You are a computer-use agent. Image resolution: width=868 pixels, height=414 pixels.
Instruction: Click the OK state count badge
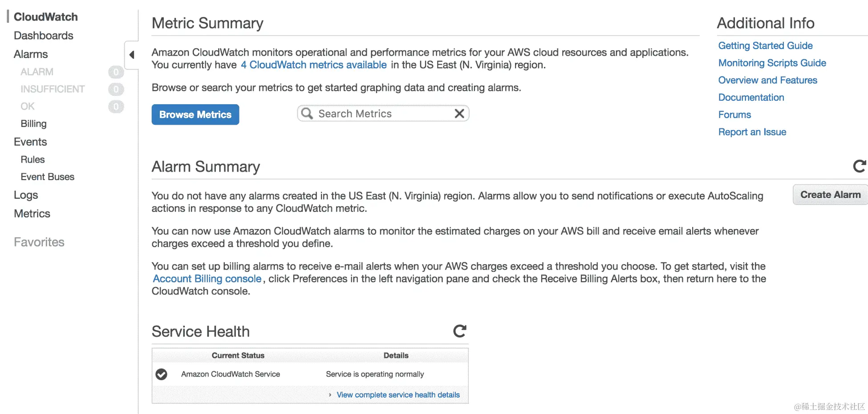click(x=116, y=107)
